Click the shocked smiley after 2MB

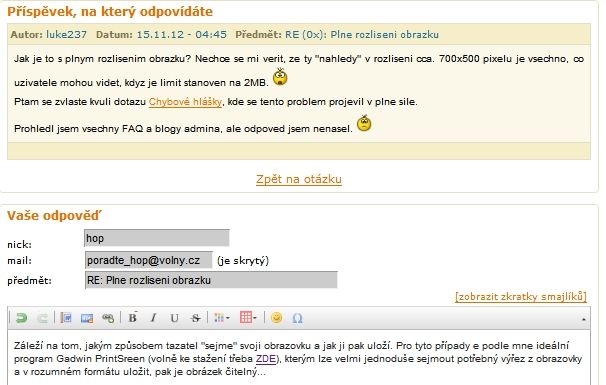tap(280, 77)
